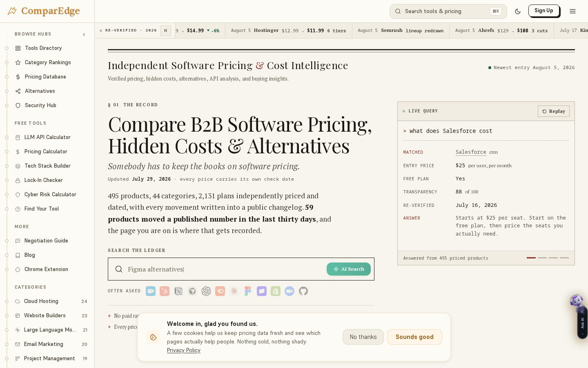Collapse the Browse Hubs sidebar chevron

84,34
